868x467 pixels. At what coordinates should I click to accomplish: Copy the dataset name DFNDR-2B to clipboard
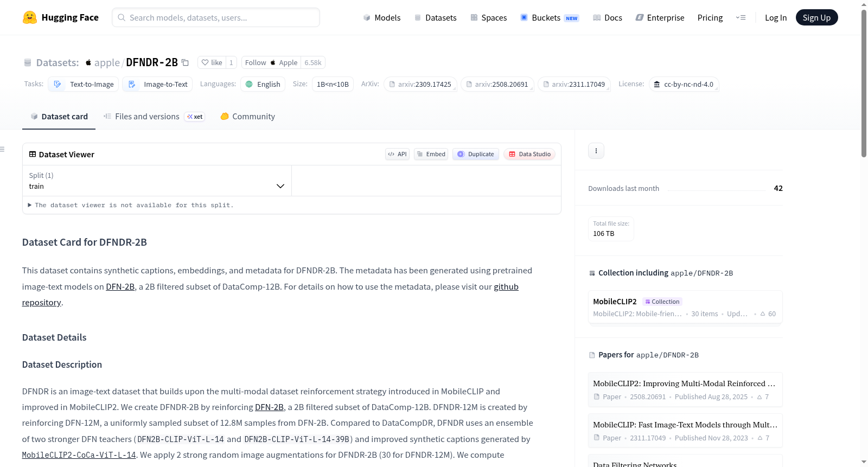click(185, 62)
